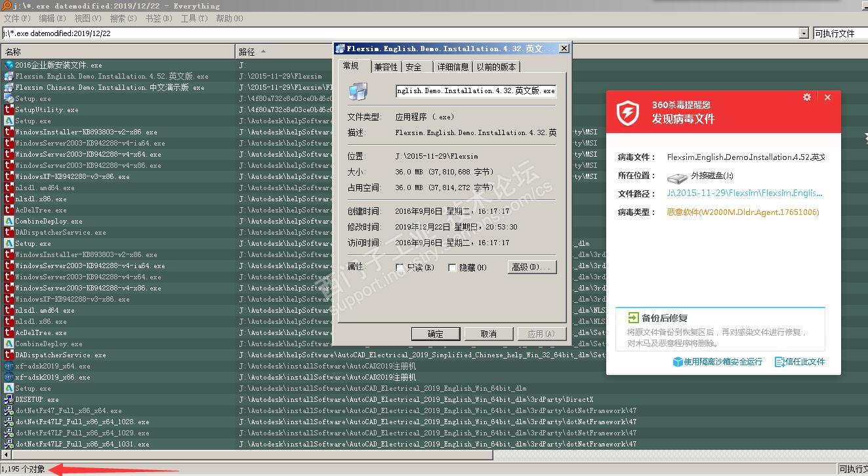
Task: Open the 书签(B) menu
Action: [x=159, y=18]
